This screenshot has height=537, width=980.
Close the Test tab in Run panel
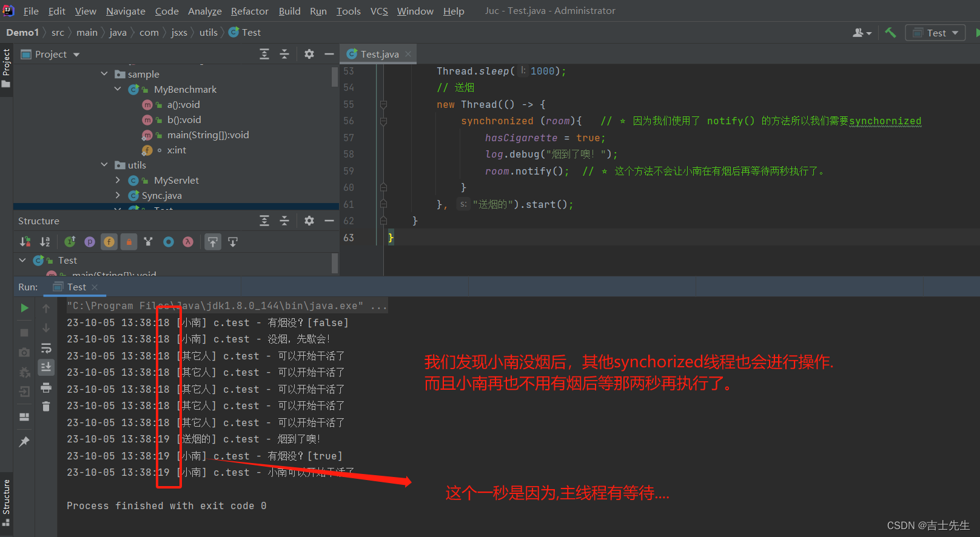pyautogui.click(x=95, y=287)
